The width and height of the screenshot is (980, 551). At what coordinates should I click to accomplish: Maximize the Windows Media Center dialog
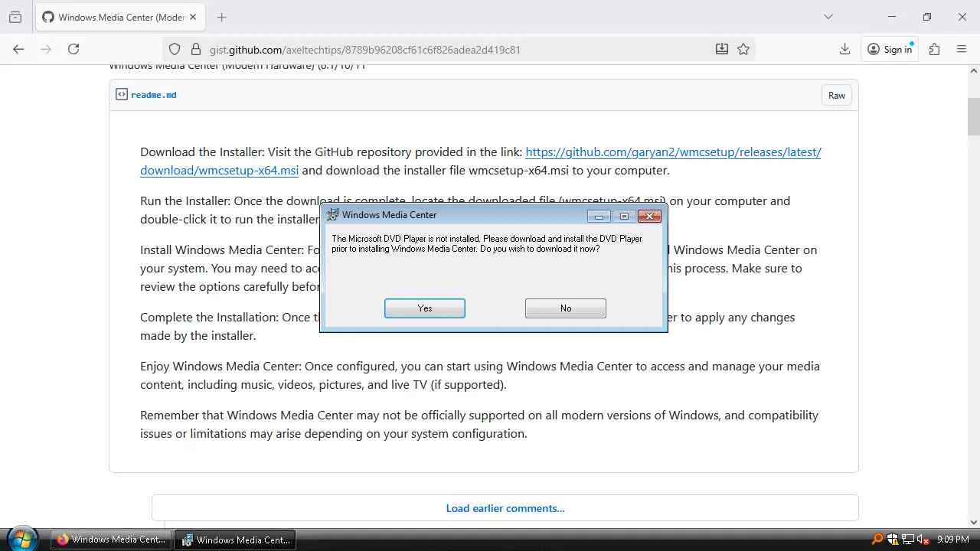click(x=624, y=217)
